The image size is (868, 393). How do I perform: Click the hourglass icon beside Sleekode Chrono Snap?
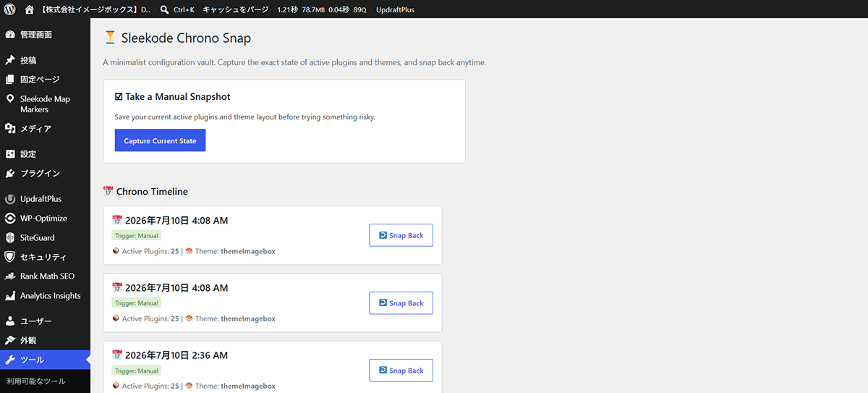[110, 38]
